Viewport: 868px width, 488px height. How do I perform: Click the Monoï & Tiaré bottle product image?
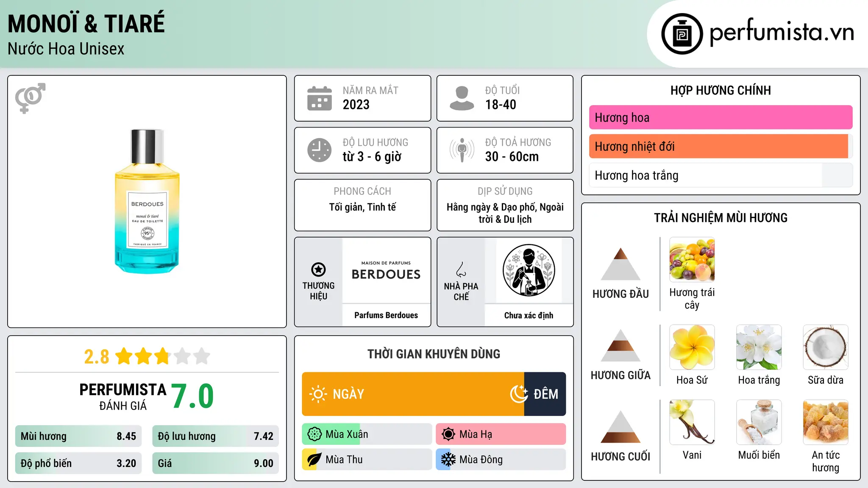(x=147, y=202)
